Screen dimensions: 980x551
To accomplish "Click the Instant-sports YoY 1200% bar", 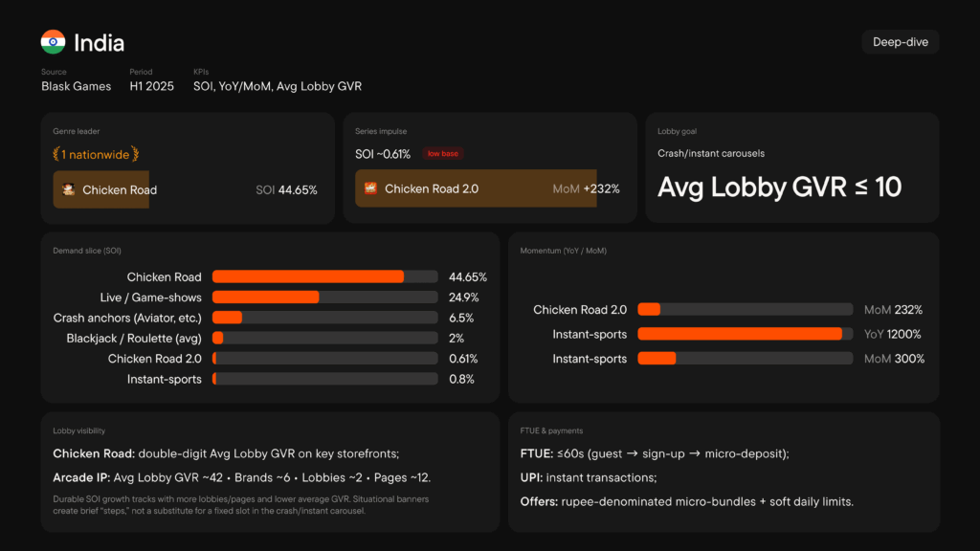I will click(745, 334).
